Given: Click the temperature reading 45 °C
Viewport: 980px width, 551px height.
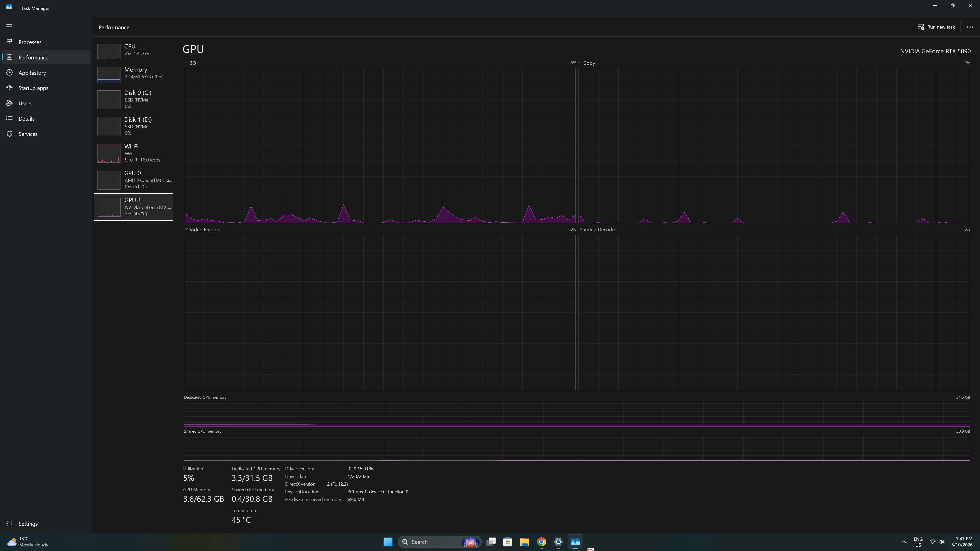Looking at the screenshot, I should (241, 520).
